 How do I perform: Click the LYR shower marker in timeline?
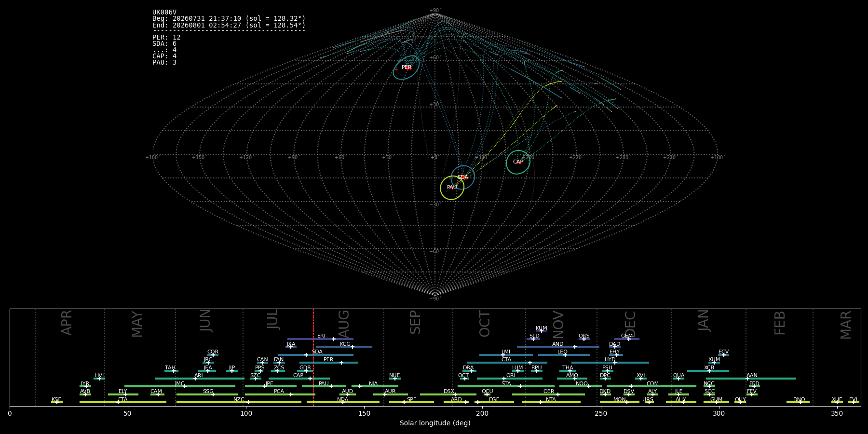[85, 386]
